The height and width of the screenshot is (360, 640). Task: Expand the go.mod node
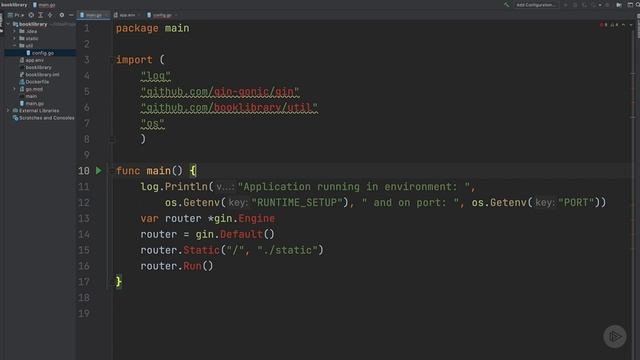(x=15, y=89)
